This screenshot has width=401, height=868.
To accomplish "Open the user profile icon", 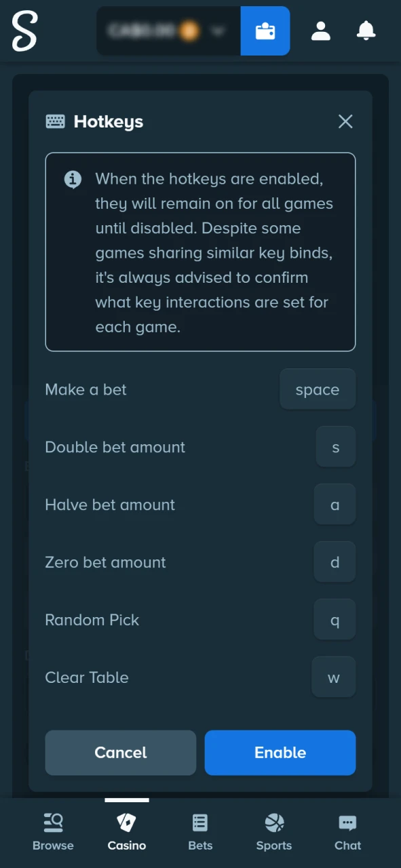I will pos(320,31).
